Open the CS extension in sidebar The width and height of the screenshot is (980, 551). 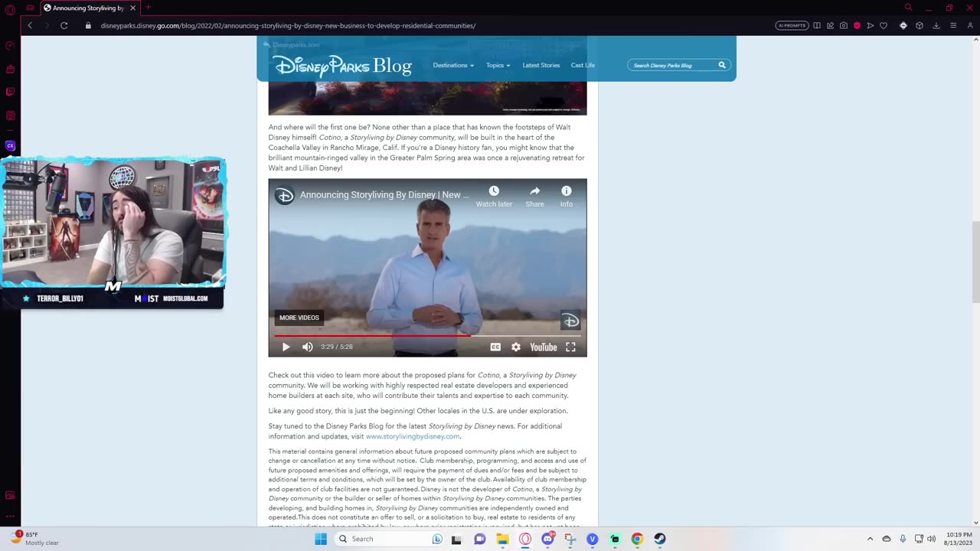tap(10, 145)
